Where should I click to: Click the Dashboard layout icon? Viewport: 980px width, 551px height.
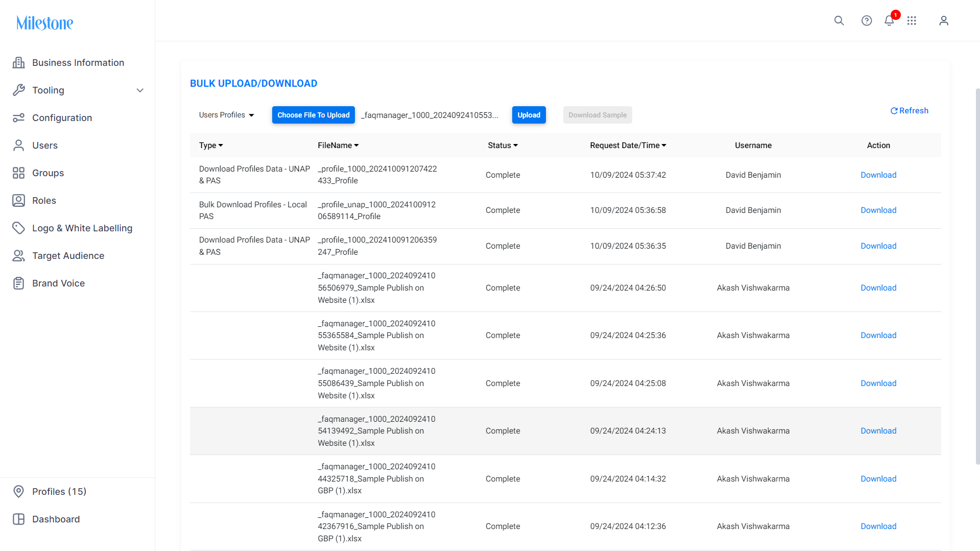tap(19, 519)
